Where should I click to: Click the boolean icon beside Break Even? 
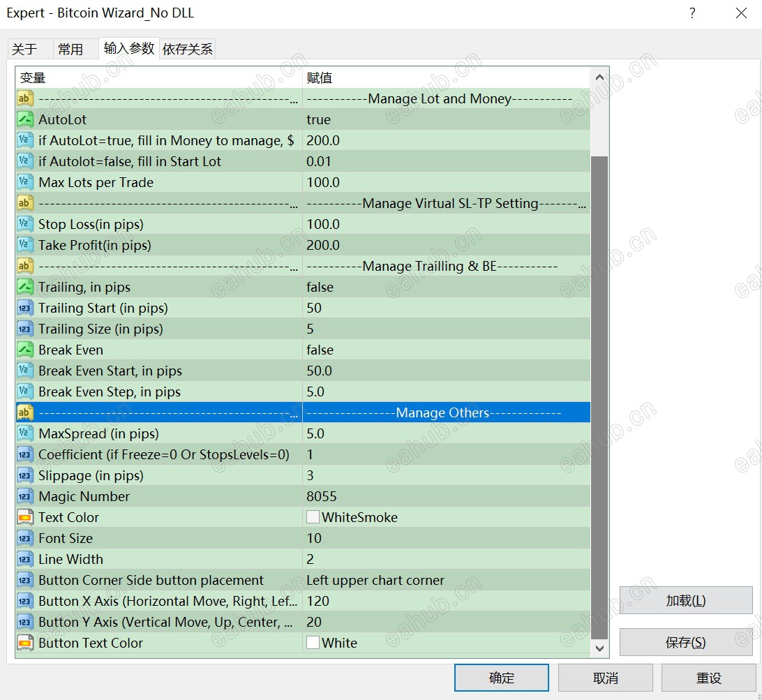click(25, 349)
